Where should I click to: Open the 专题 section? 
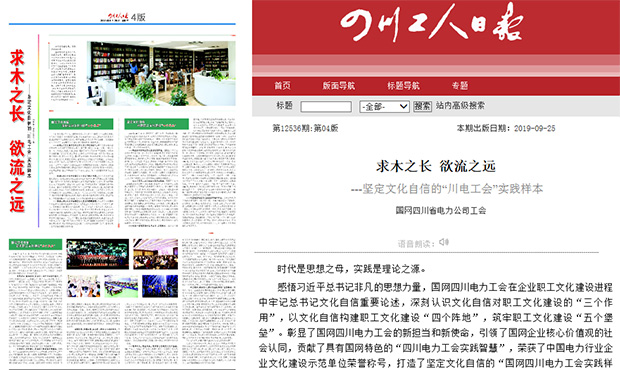coord(460,85)
